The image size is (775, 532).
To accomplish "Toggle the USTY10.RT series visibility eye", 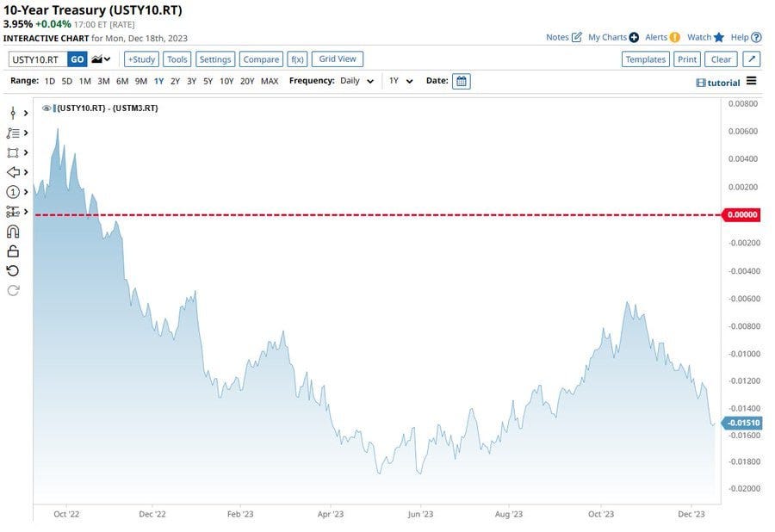I will point(46,108).
